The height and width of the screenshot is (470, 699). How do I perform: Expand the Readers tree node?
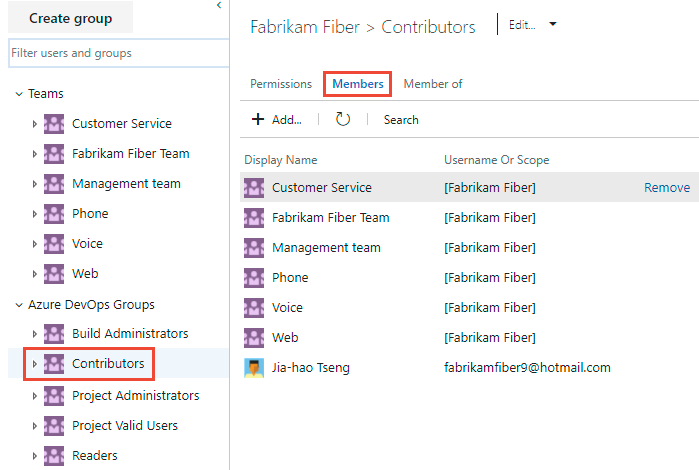tap(34, 456)
